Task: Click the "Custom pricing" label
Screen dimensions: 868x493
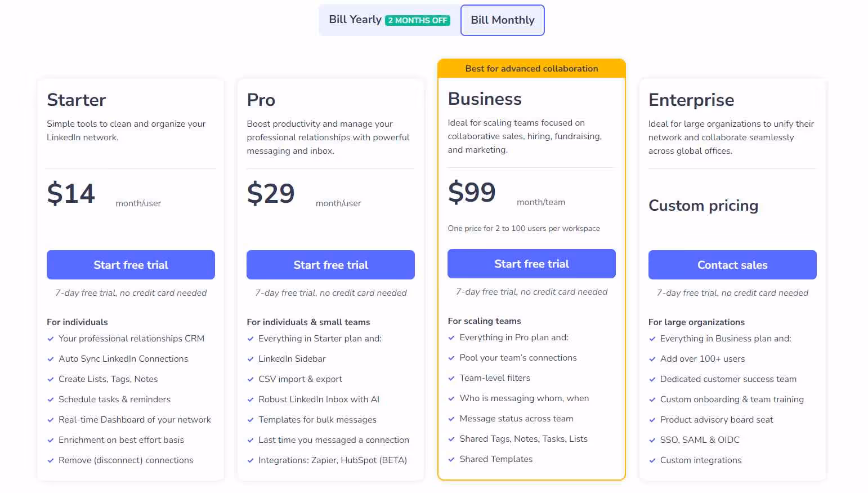Action: pos(703,206)
